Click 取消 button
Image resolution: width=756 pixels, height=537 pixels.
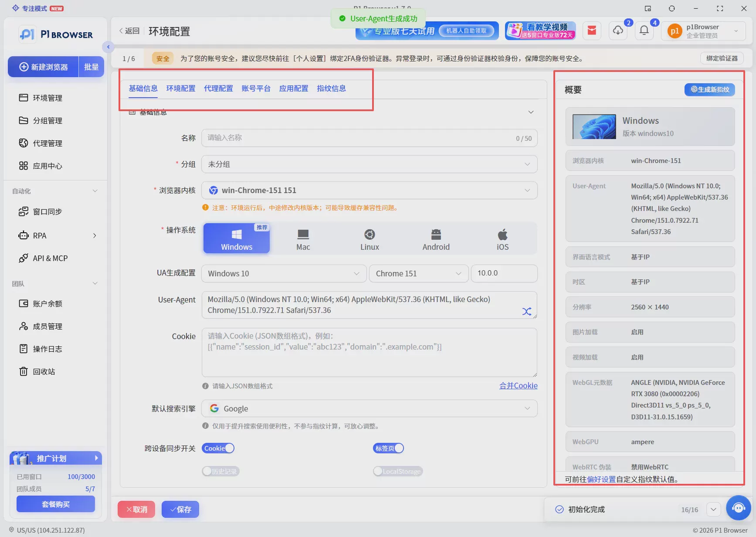coord(136,509)
